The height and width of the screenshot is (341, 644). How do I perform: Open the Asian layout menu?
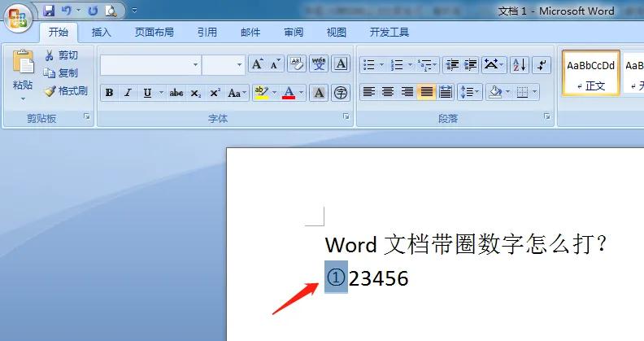(494, 64)
